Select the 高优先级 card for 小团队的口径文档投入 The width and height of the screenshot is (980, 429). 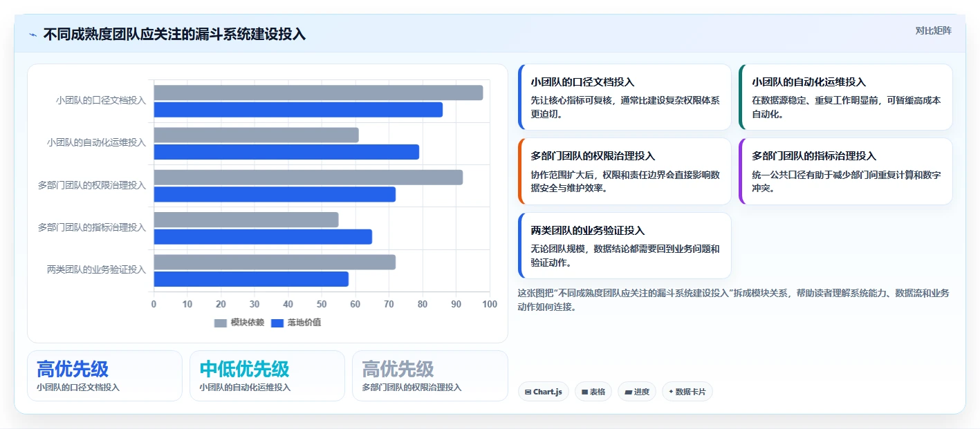point(104,376)
